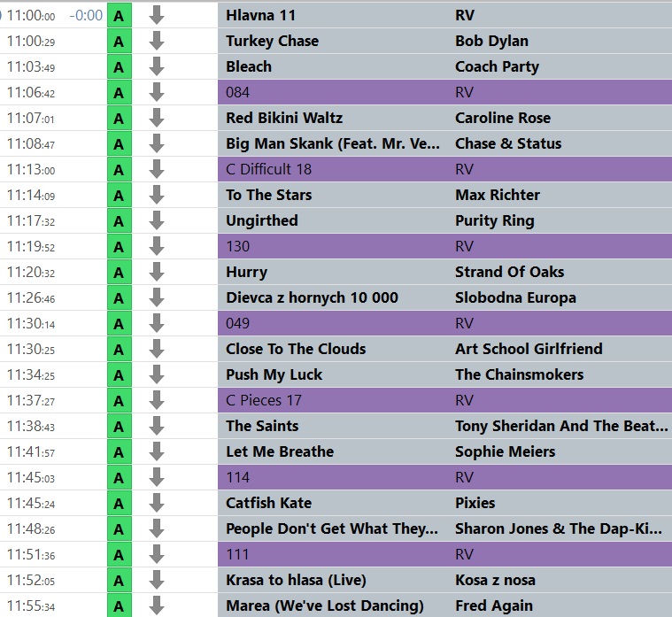The width and height of the screenshot is (672, 617).
Task: Select the Turkey Chase track title
Action: point(272,41)
